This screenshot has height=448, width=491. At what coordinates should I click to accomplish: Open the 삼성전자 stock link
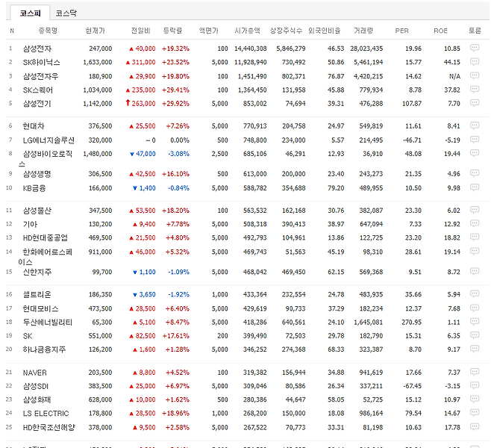[x=37, y=49]
